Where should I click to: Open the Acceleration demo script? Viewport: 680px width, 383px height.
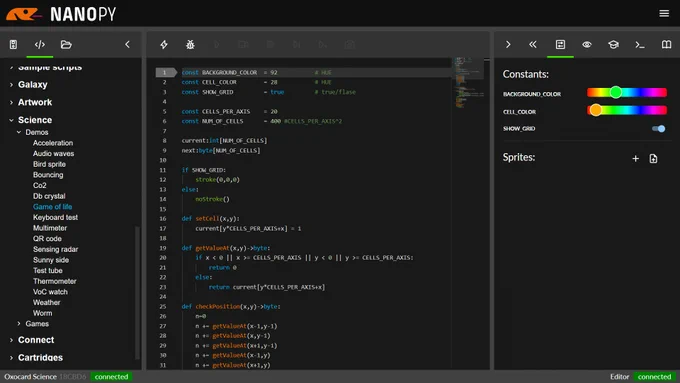tap(53, 143)
